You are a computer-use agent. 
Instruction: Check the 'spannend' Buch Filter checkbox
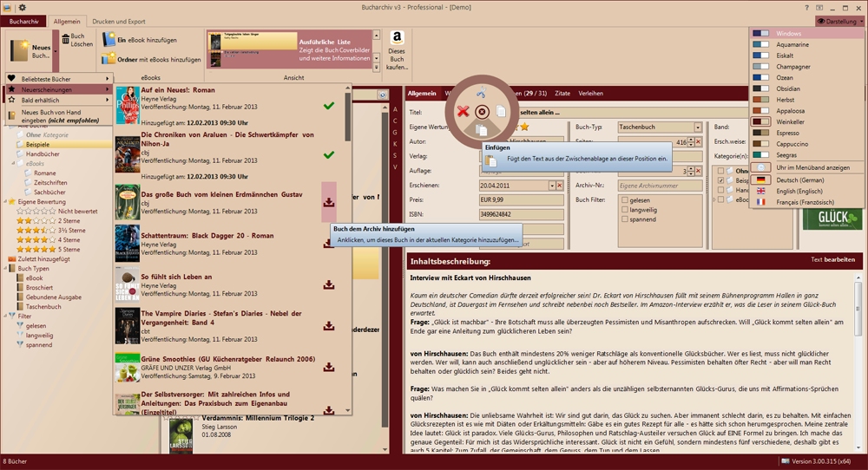[625, 219]
